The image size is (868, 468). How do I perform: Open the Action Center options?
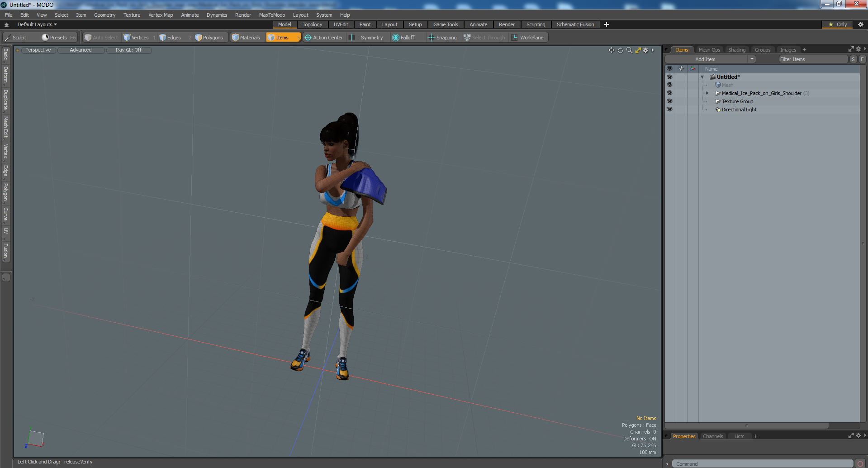pos(324,38)
